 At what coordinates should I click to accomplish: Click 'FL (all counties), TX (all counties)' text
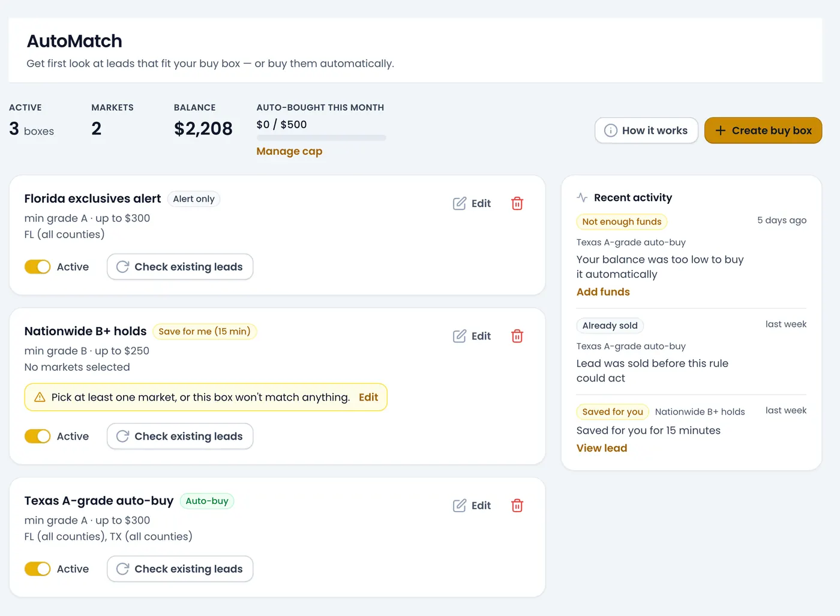tap(109, 536)
